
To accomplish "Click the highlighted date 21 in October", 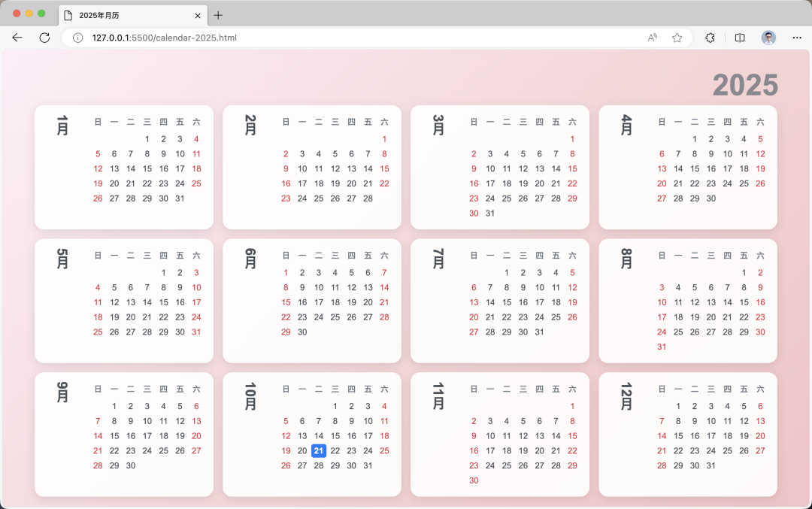I will tap(318, 451).
